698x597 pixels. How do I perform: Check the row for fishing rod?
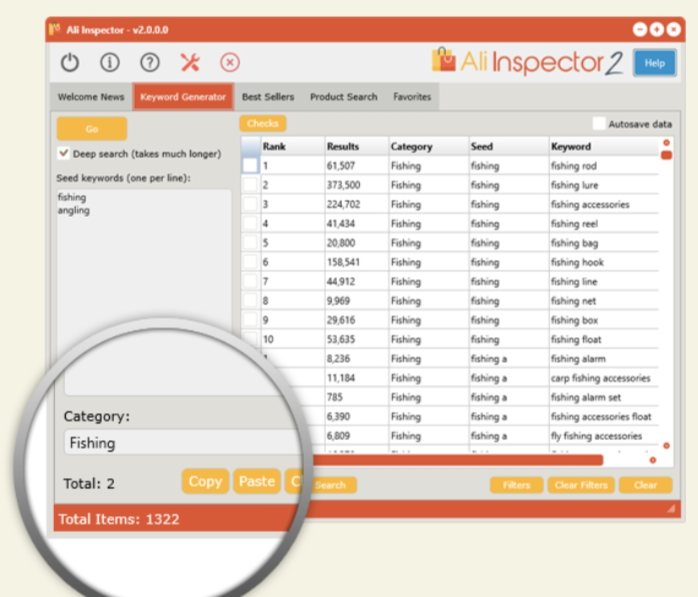coord(250,166)
